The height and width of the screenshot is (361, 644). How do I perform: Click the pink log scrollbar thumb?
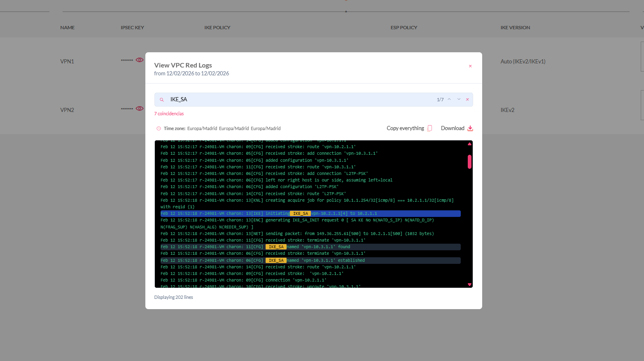click(x=469, y=161)
